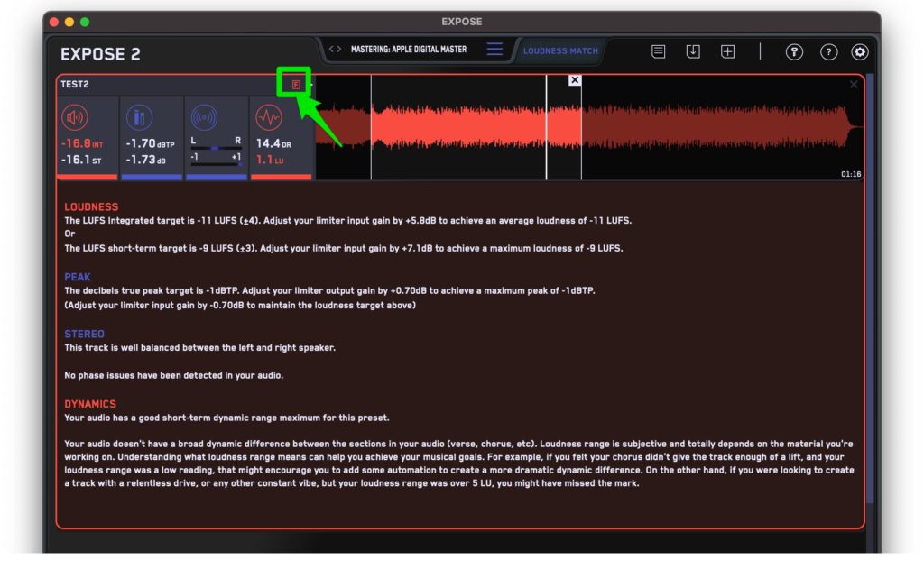The height and width of the screenshot is (569, 924).
Task: Step presets with the arrows chevron
Action: 336,50
